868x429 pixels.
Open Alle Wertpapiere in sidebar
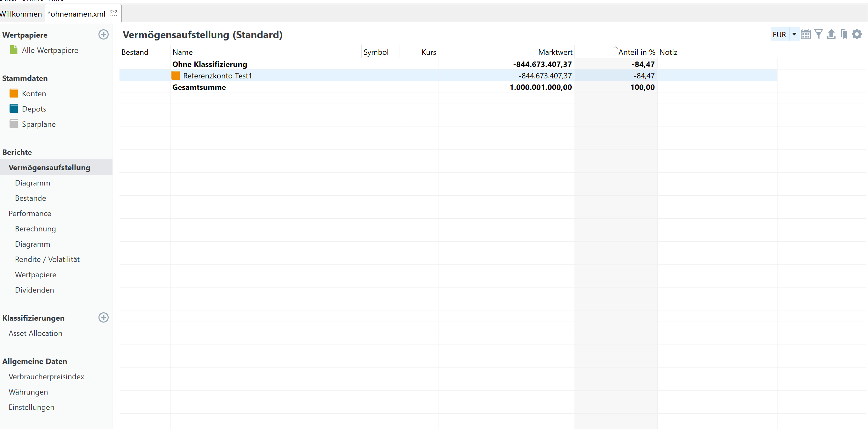[50, 50]
